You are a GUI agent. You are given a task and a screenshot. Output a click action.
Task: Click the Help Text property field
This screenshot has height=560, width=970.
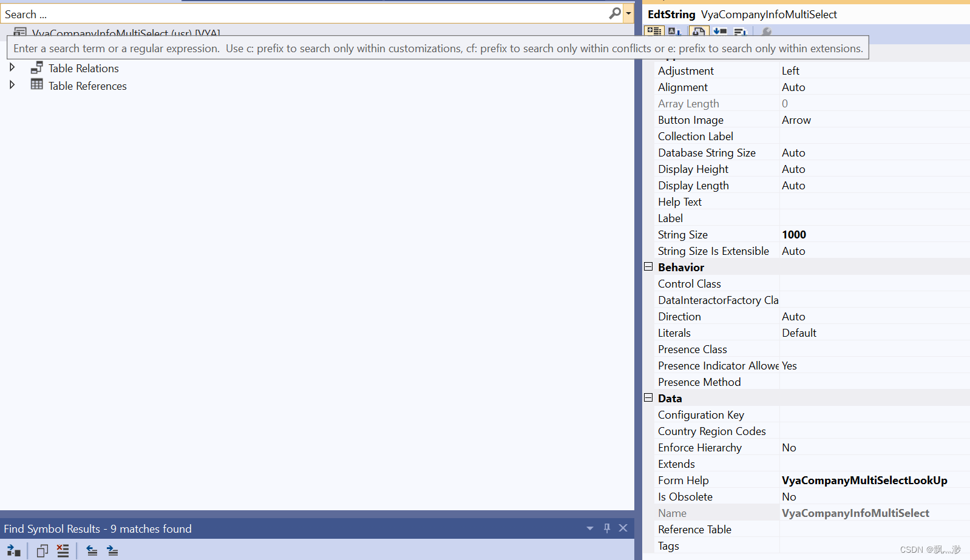[875, 202]
